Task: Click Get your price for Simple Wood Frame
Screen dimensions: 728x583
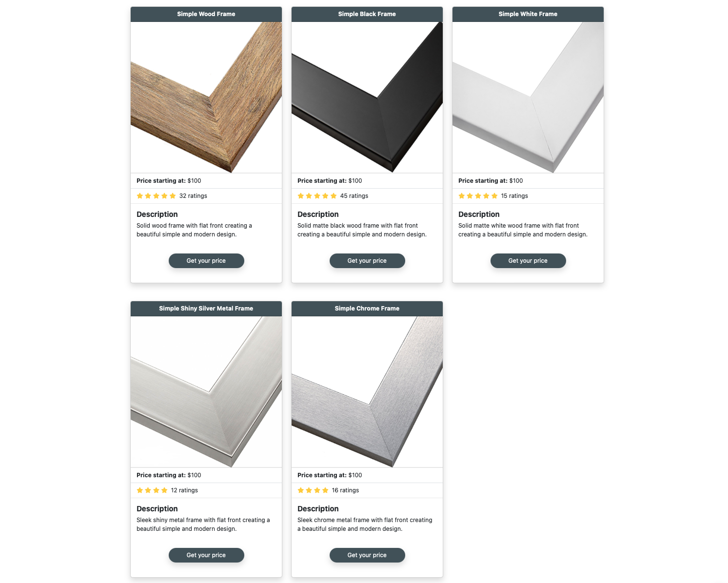Action: (206, 261)
